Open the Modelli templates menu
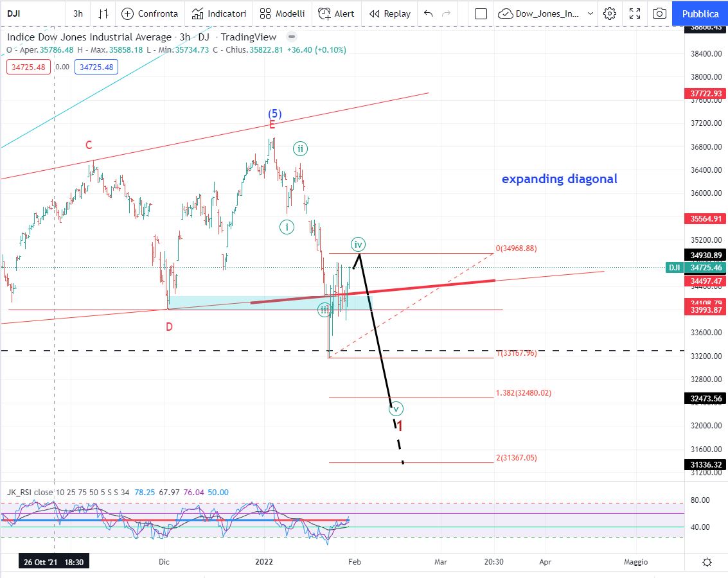Viewport: 728px width, 578px height. (x=282, y=14)
